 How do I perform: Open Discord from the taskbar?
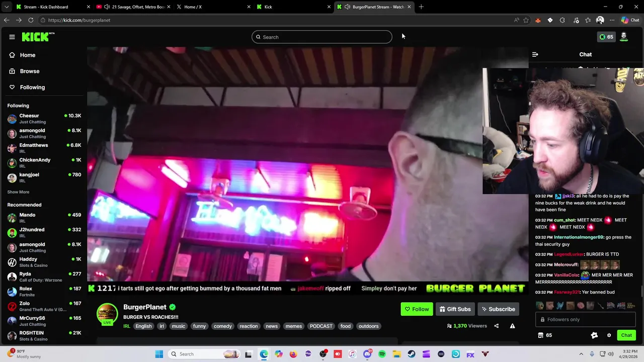tap(367, 354)
